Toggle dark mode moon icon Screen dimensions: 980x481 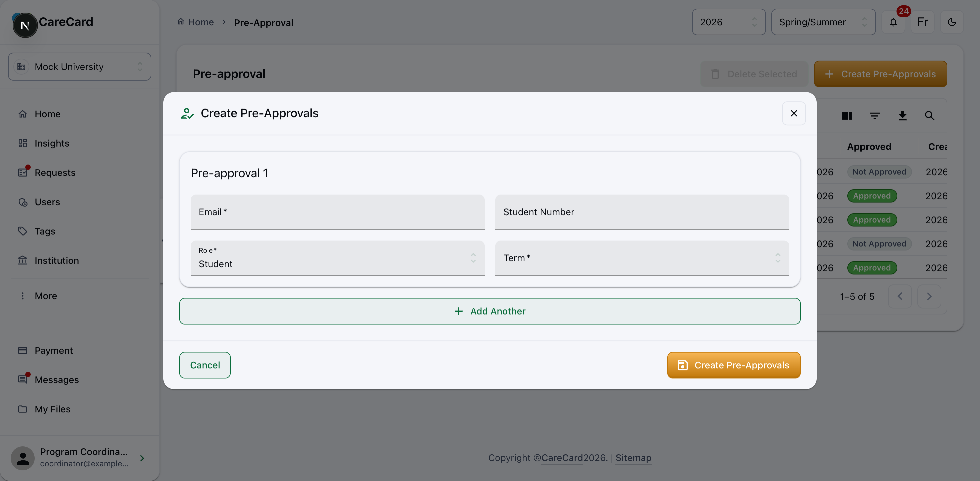pyautogui.click(x=951, y=22)
